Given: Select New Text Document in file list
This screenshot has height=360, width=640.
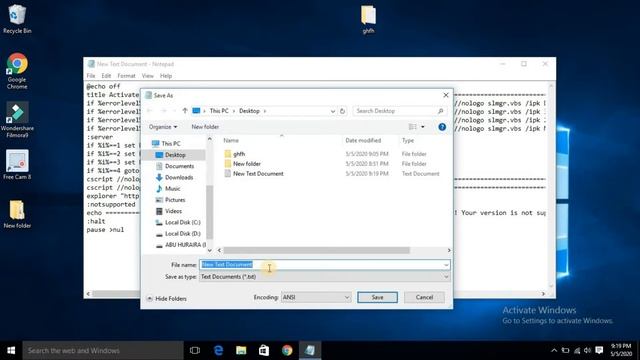Looking at the screenshot, I should click(258, 173).
